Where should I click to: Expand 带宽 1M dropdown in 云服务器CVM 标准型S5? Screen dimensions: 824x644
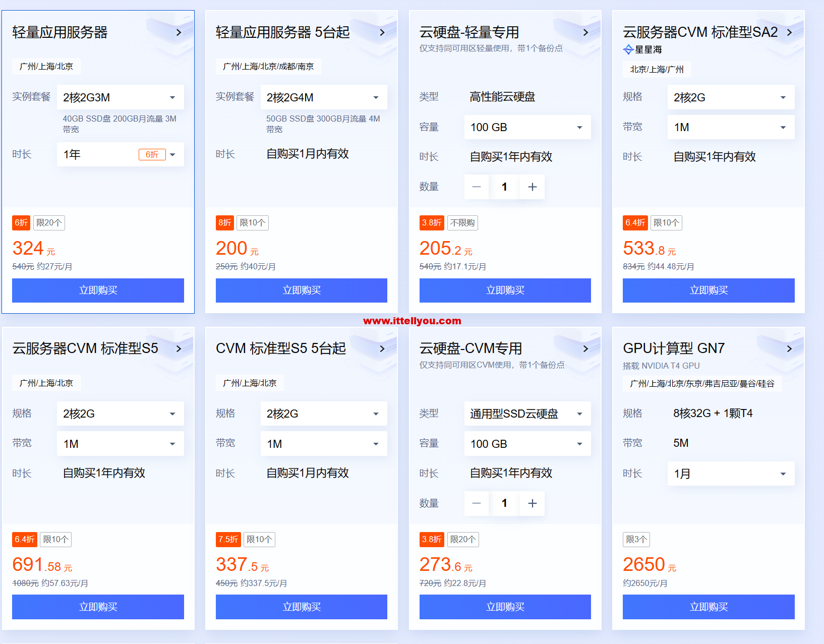(x=121, y=444)
